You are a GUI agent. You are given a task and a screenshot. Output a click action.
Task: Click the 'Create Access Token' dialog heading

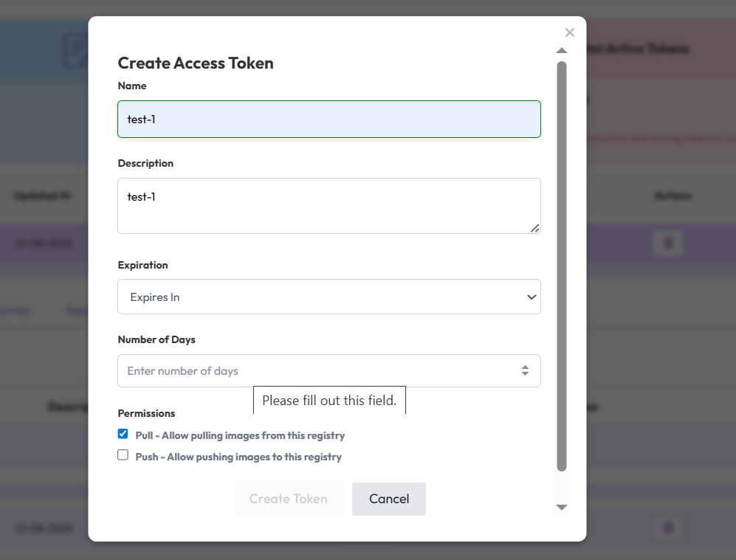point(196,63)
